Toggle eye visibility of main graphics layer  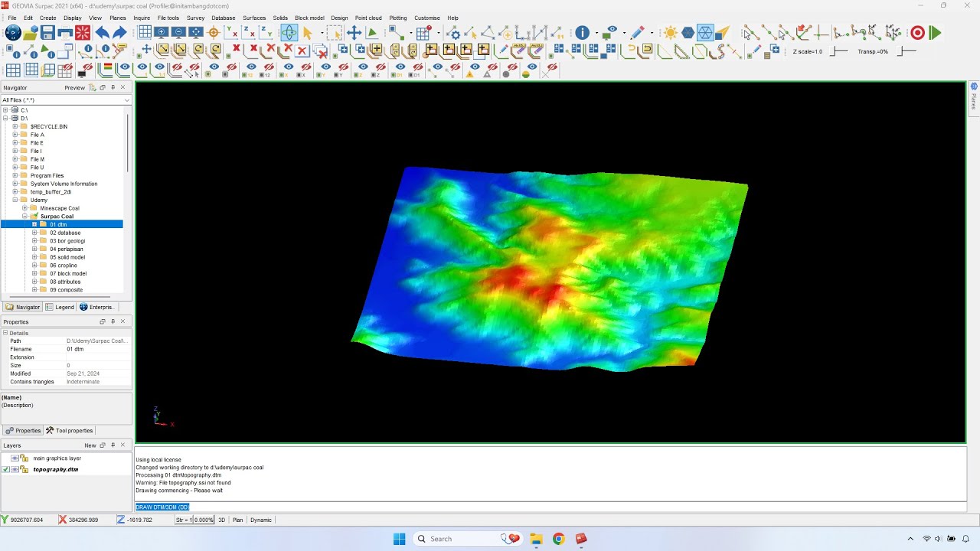click(15, 458)
